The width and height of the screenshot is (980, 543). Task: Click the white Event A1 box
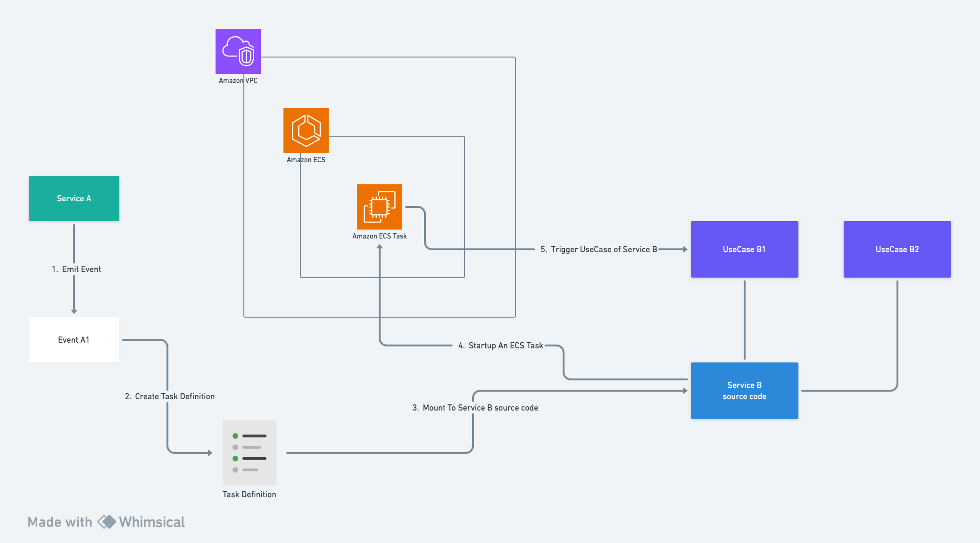point(74,340)
